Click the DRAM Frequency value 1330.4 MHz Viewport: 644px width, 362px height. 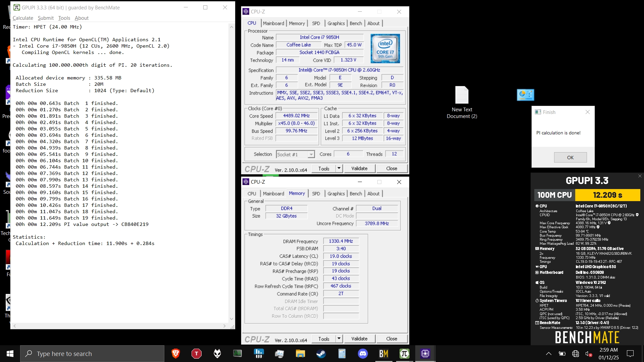[341, 241]
